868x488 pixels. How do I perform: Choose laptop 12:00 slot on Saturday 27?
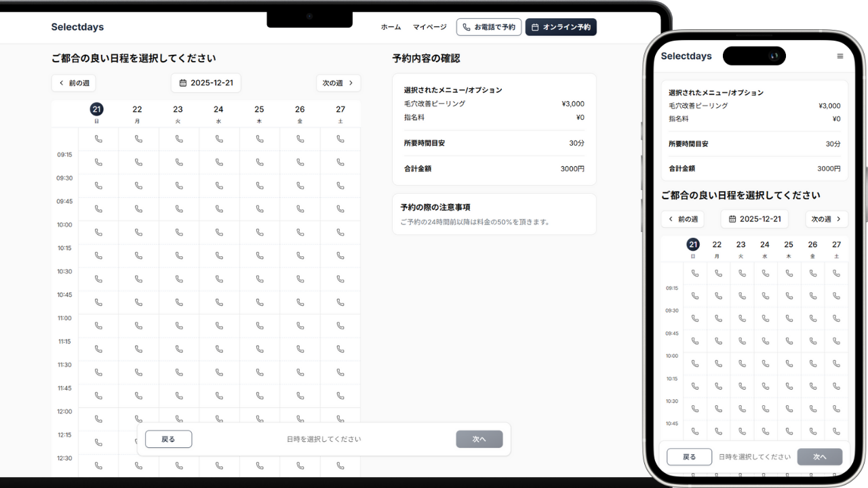340,419
